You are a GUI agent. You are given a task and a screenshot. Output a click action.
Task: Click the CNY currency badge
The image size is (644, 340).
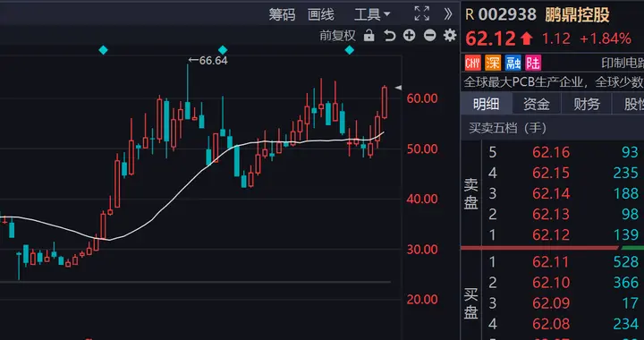(x=473, y=63)
